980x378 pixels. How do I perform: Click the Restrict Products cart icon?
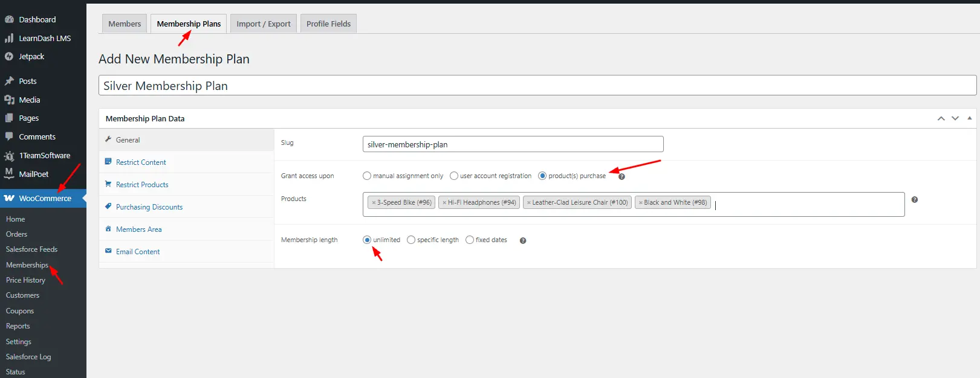click(x=108, y=184)
